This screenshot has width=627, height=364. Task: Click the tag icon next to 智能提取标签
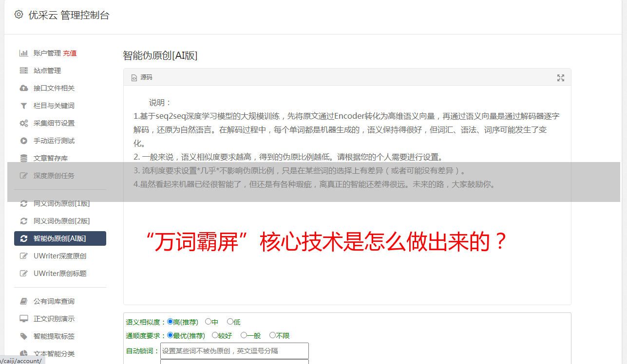coord(23,336)
